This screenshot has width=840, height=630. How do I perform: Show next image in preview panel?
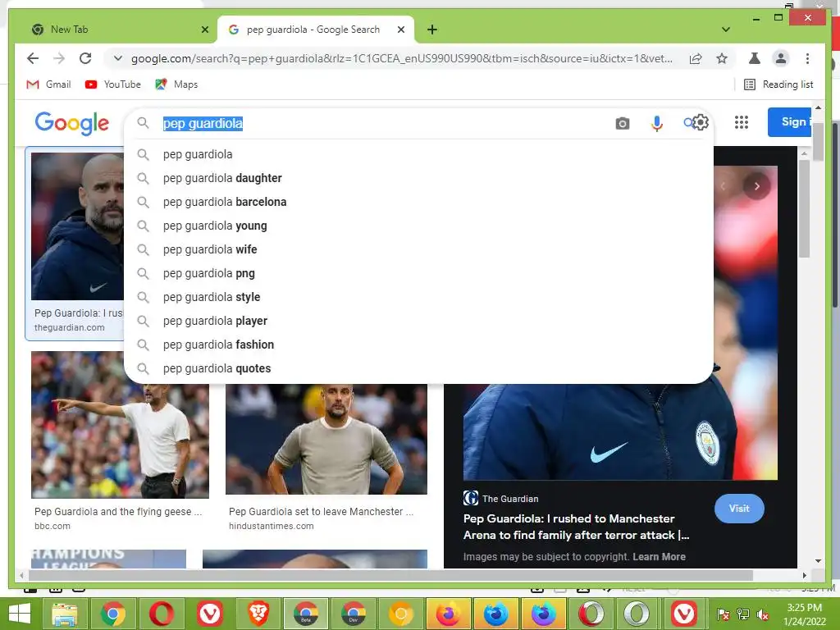point(756,186)
